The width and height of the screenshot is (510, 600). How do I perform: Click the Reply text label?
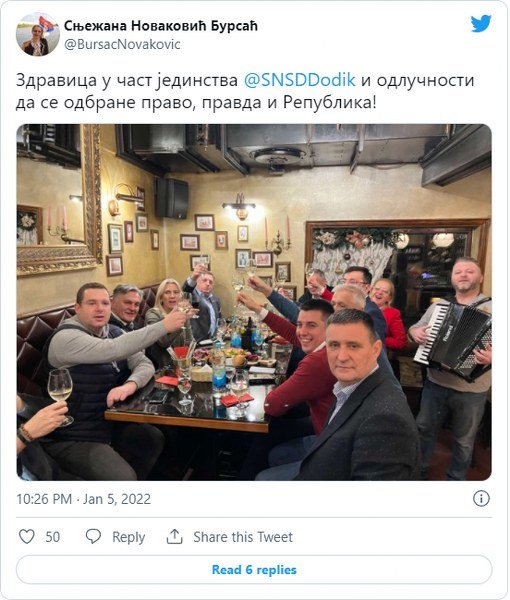[129, 537]
